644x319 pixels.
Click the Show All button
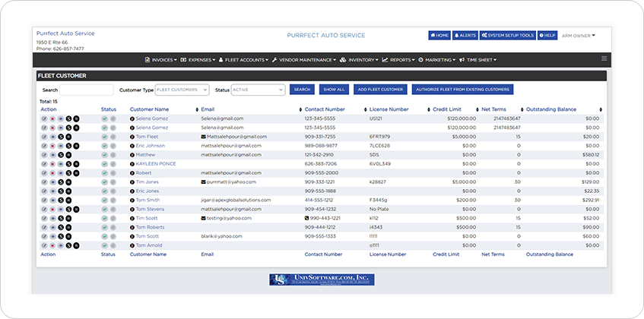click(334, 90)
